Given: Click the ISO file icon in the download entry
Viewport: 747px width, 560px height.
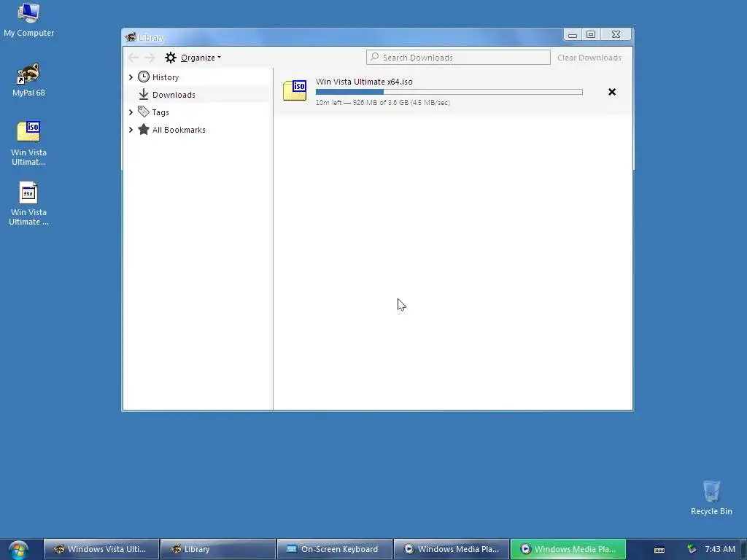Looking at the screenshot, I should [295, 90].
